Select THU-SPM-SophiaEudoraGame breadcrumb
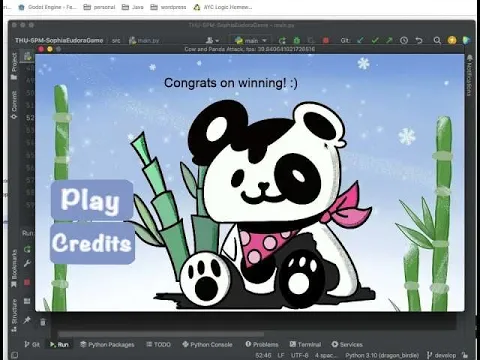Image resolution: width=480 pixels, height=360 pixels. click(59, 40)
